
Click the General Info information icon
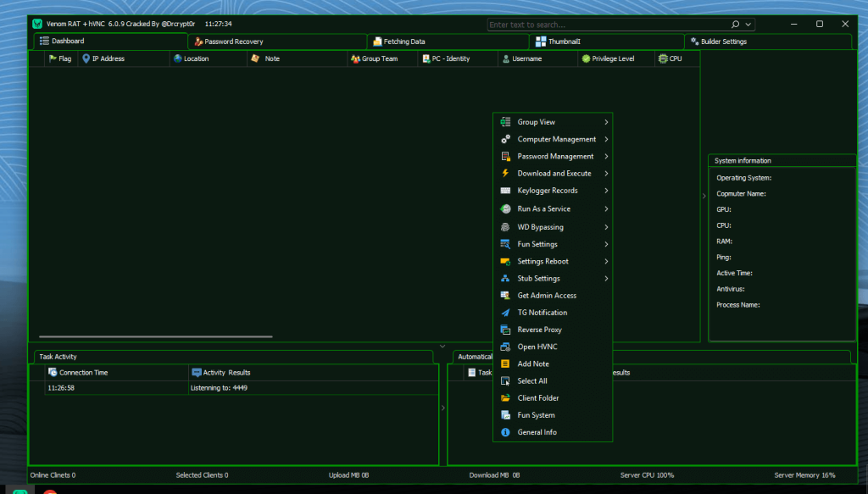pos(507,432)
